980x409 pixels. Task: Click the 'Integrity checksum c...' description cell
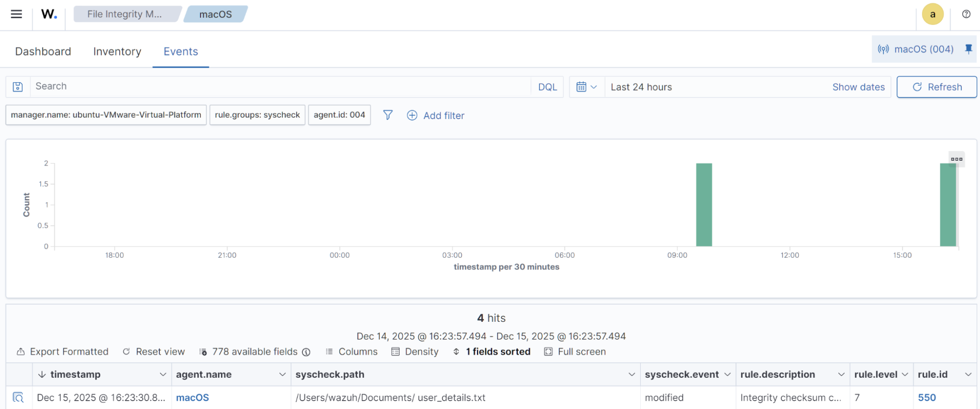point(792,397)
